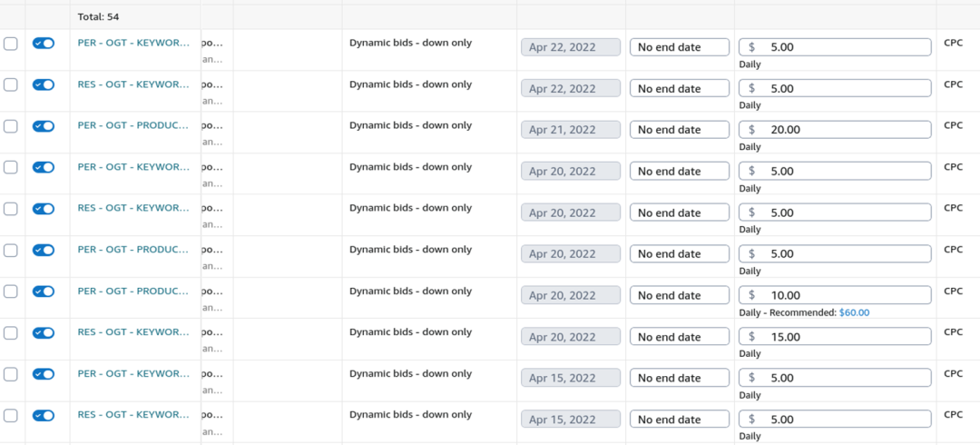This screenshot has width=980, height=445.
Task: Open RES - OGT - KEYWOR campaign with $15.00 budget
Action: (133, 332)
